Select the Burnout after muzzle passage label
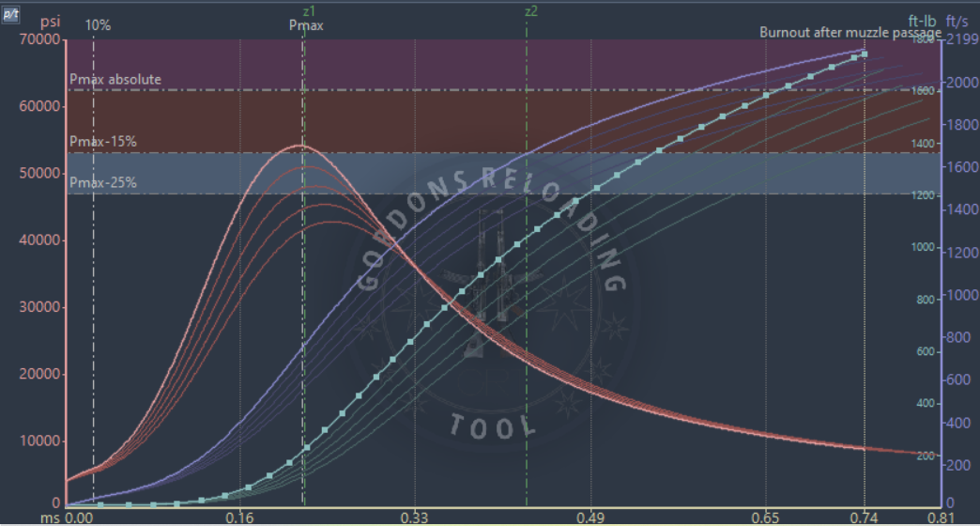 (850, 32)
